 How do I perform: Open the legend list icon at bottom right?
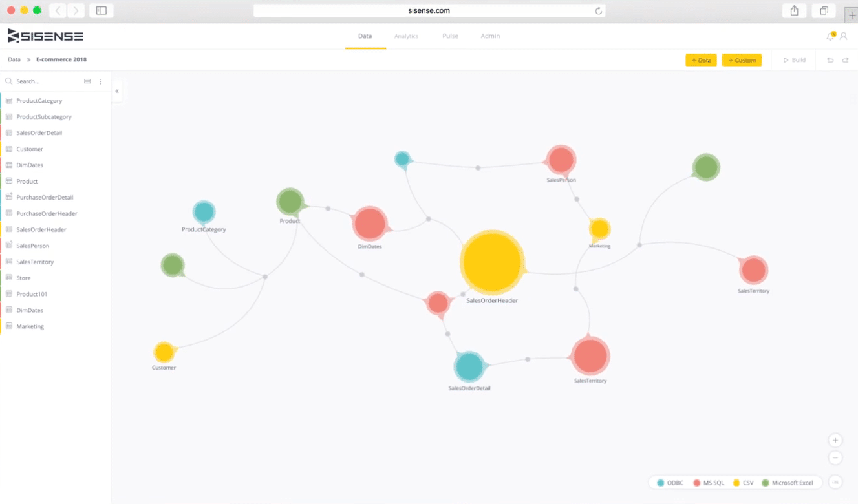pyautogui.click(x=835, y=482)
